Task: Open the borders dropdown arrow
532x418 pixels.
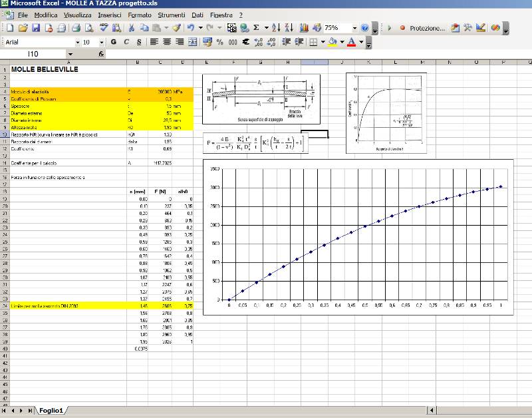Action: (x=323, y=42)
